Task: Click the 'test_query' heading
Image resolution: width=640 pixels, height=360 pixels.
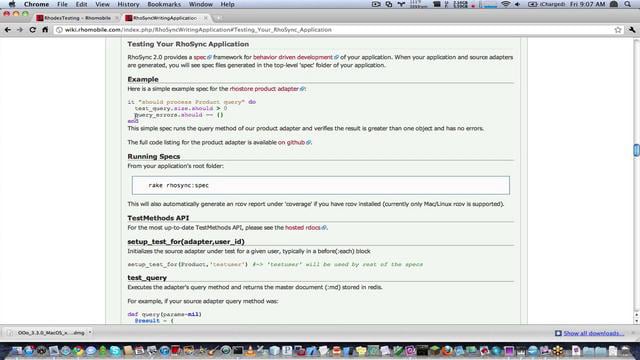Action: coord(147,278)
